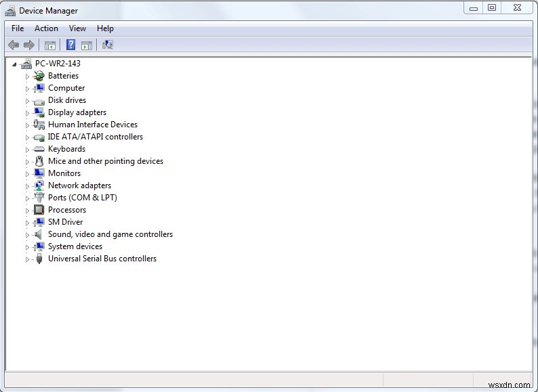538x392 pixels.
Task: Minimize the Device Manager window
Action: click(474, 8)
